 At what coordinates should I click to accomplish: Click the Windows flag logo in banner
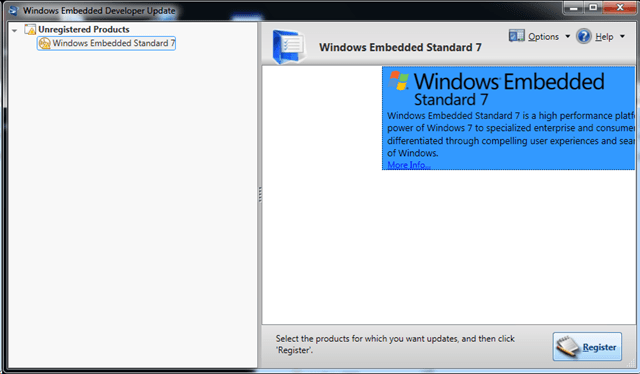(399, 80)
